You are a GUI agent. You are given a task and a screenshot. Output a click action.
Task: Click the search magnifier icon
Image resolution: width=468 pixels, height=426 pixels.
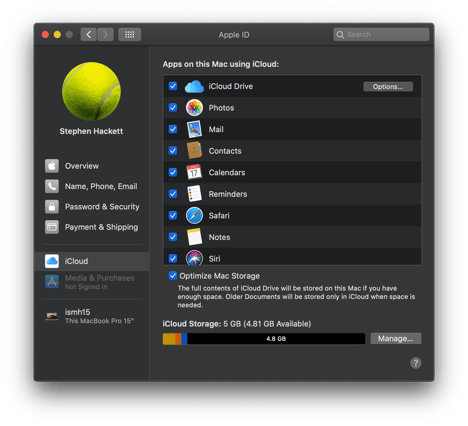[x=340, y=35]
